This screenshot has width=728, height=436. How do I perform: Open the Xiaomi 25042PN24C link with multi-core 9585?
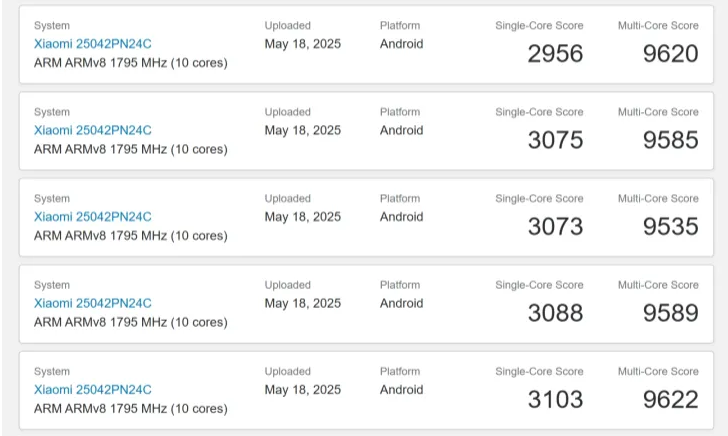pyautogui.click(x=93, y=130)
